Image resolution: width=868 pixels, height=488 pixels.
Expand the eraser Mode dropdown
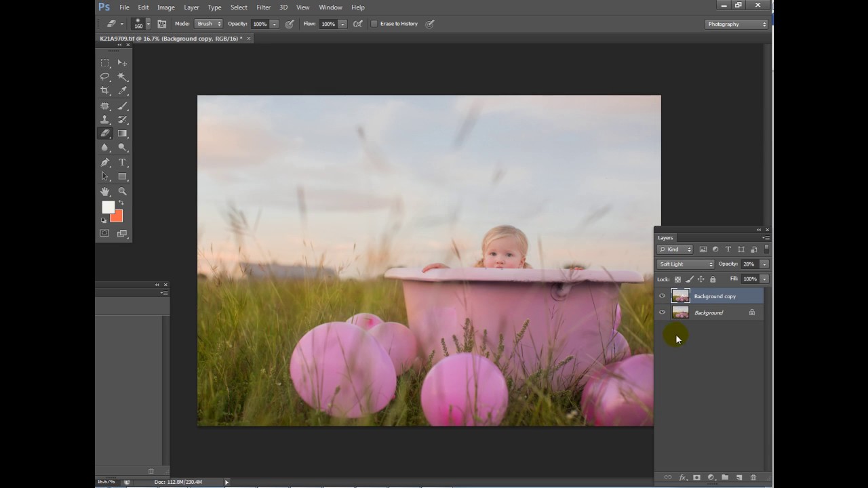(x=209, y=24)
